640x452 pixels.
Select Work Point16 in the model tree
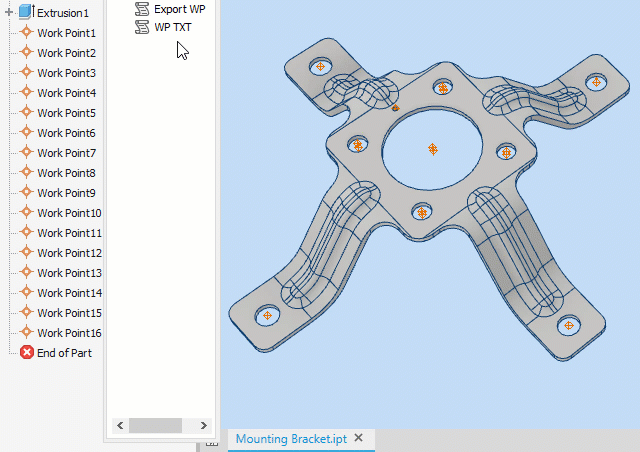click(69, 333)
